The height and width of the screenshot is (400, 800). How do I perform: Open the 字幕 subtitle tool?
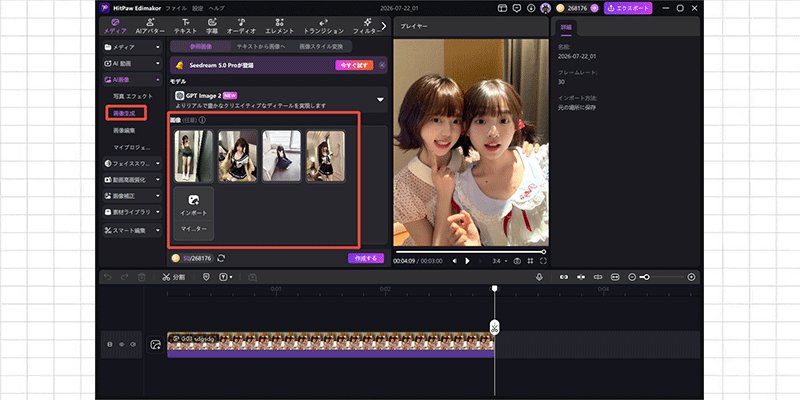212,26
